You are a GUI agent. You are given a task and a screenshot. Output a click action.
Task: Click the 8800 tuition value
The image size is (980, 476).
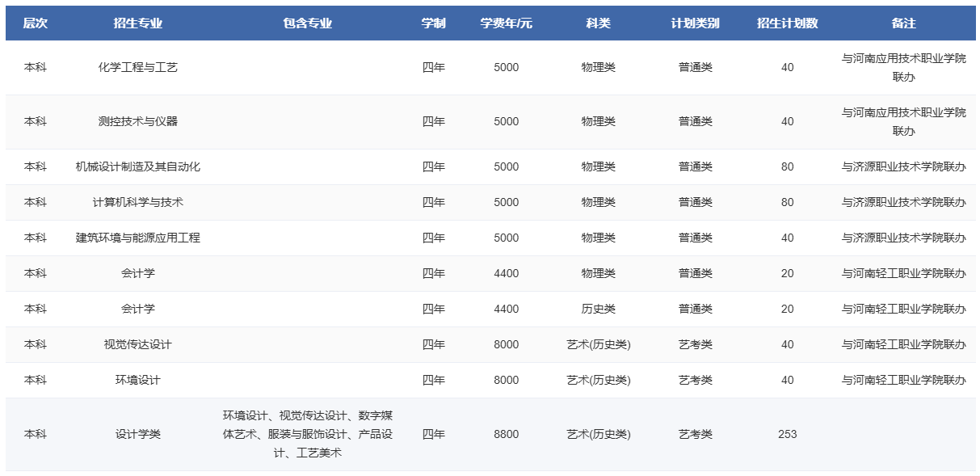coord(507,434)
